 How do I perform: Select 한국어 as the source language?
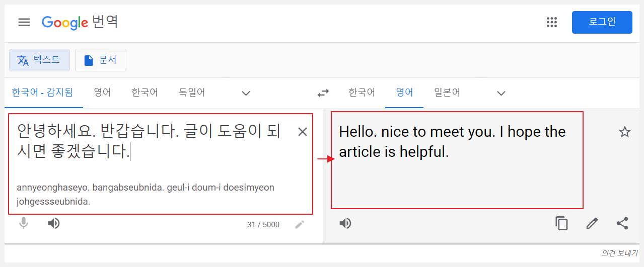[x=145, y=93]
